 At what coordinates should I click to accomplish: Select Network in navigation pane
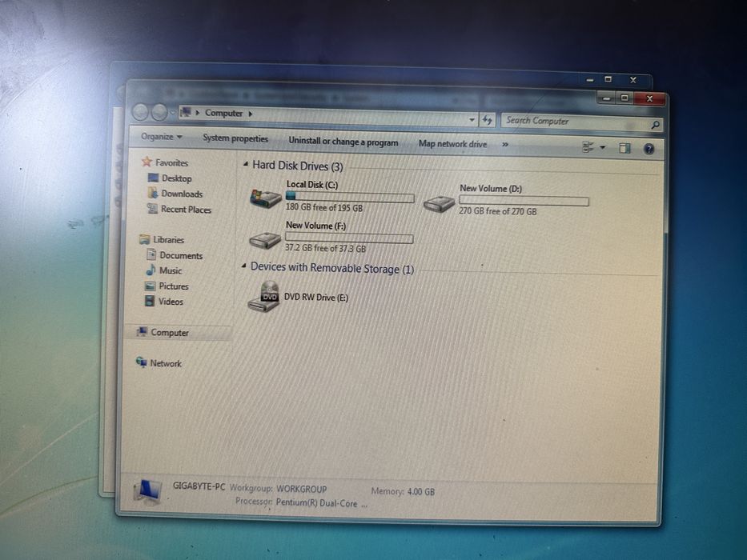point(166,363)
